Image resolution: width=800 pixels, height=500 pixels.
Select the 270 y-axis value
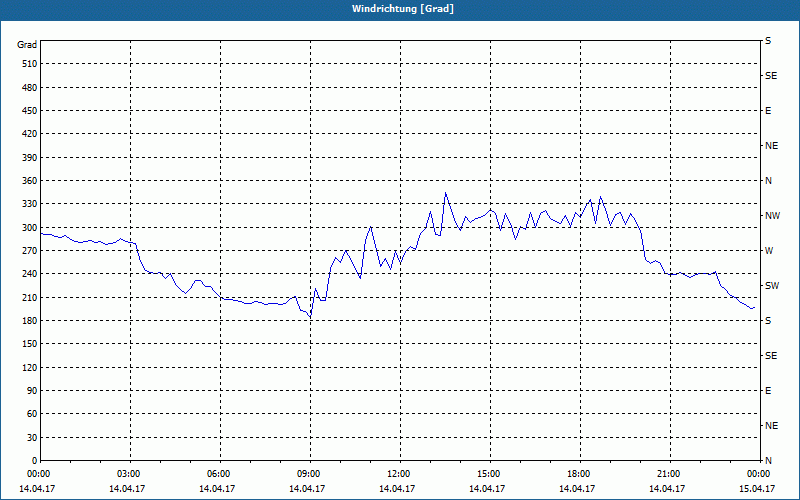click(30, 251)
